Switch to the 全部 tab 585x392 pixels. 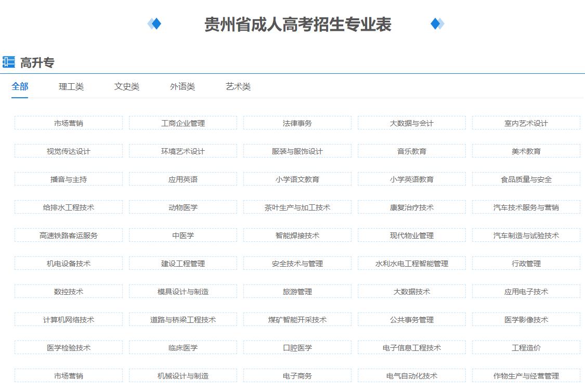(20, 87)
